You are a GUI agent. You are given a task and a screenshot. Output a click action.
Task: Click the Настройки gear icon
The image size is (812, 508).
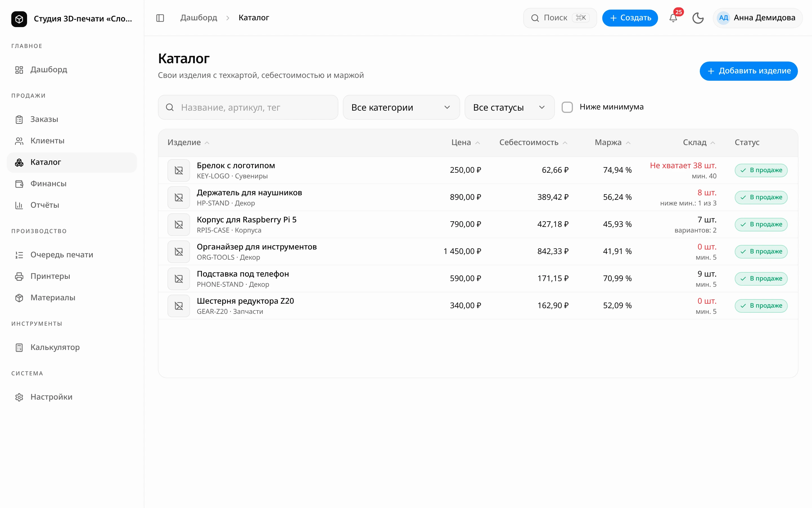pyautogui.click(x=19, y=397)
